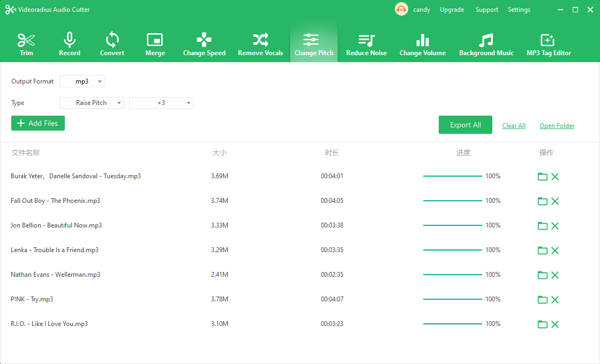Open the Background Music tool
This screenshot has width=600, height=364.
(486, 45)
